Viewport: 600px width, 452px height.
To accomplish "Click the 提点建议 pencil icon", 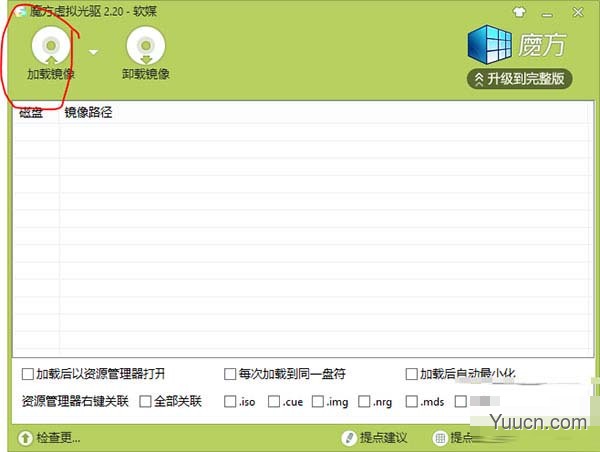I will tap(349, 438).
